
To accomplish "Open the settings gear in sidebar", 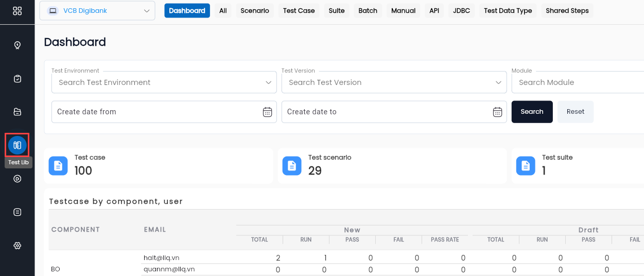I will [17, 246].
